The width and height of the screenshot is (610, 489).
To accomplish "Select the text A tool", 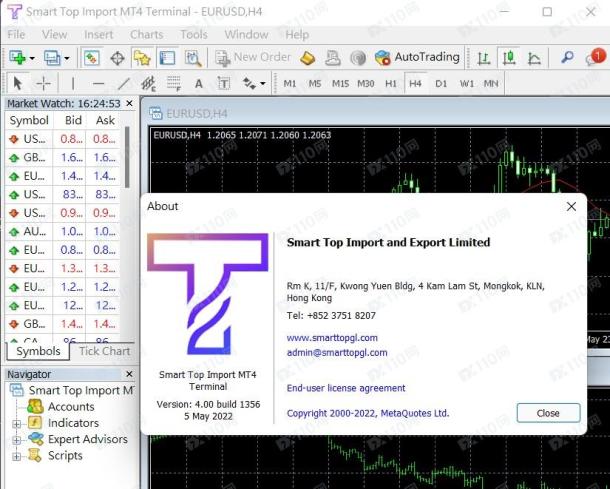I will [198, 84].
